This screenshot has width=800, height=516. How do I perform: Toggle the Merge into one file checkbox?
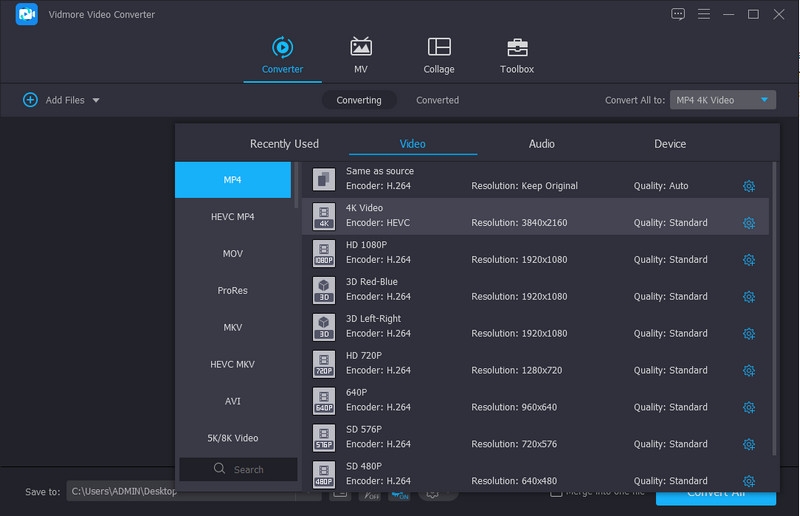tap(556, 492)
